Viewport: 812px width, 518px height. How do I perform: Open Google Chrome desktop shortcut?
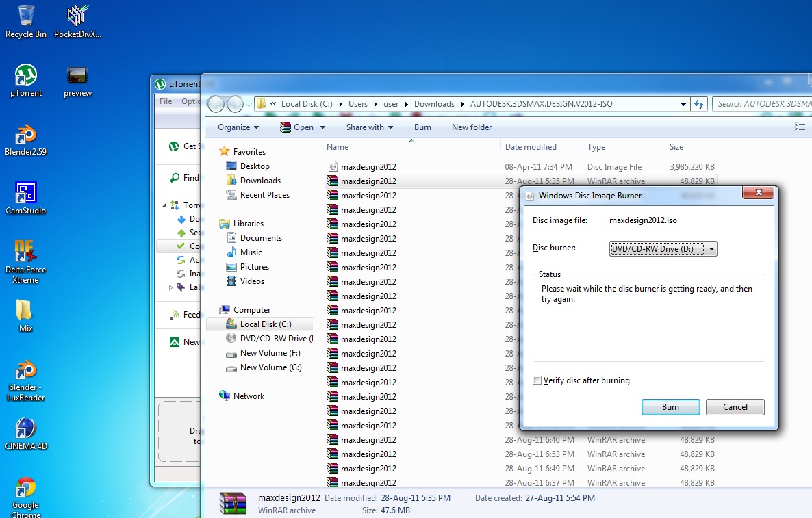coord(26,497)
